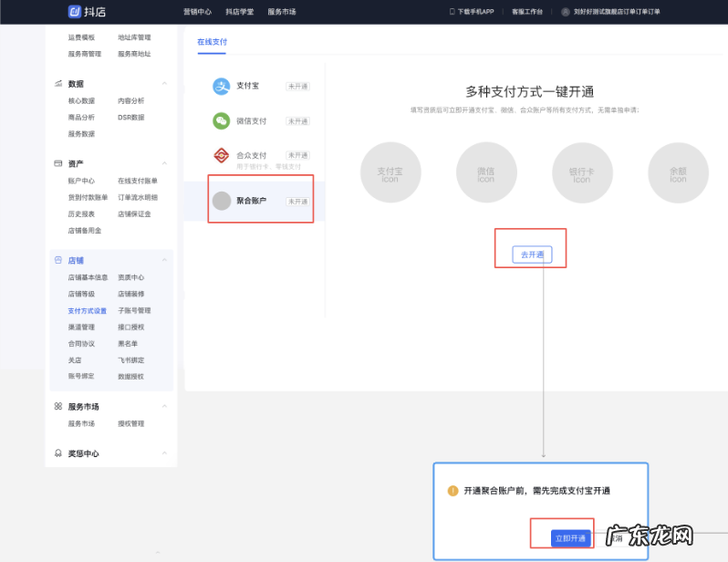Open 店铺装修 in the sidebar
The image size is (728, 562).
coord(131,294)
